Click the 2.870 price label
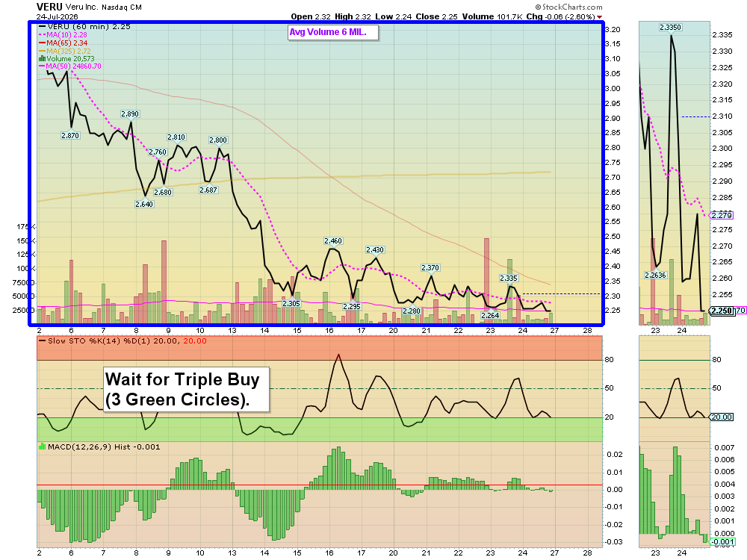 tap(70, 135)
